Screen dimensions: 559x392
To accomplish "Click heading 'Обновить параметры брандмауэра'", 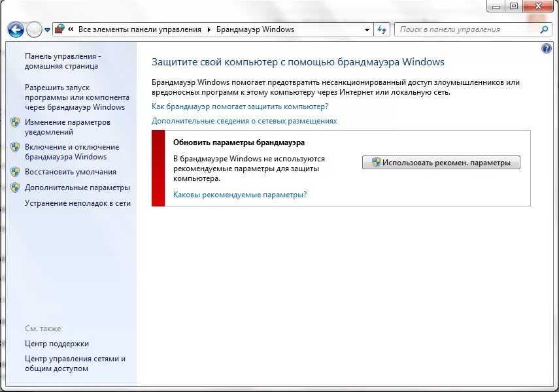I will (x=239, y=142).
